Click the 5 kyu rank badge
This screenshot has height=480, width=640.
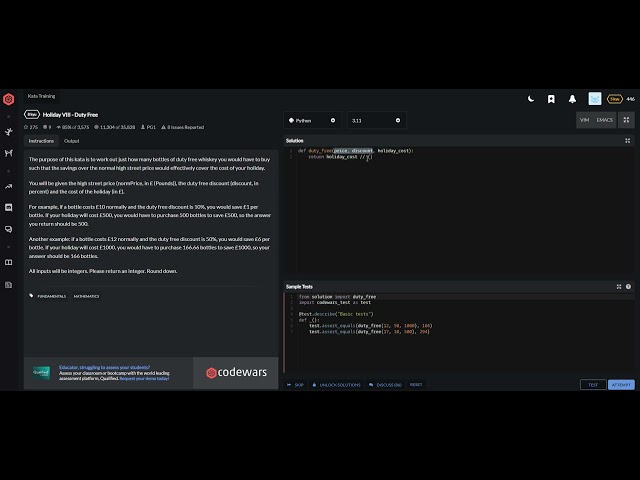click(x=614, y=99)
